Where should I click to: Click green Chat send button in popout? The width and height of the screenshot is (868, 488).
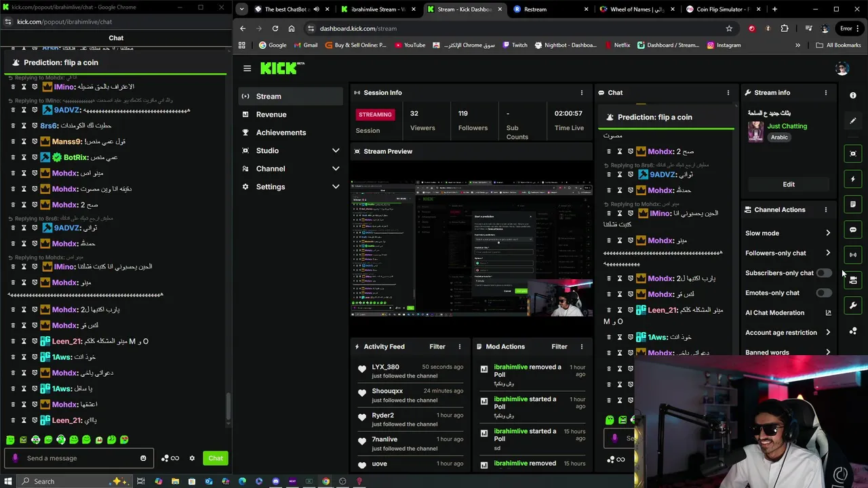coord(216,458)
